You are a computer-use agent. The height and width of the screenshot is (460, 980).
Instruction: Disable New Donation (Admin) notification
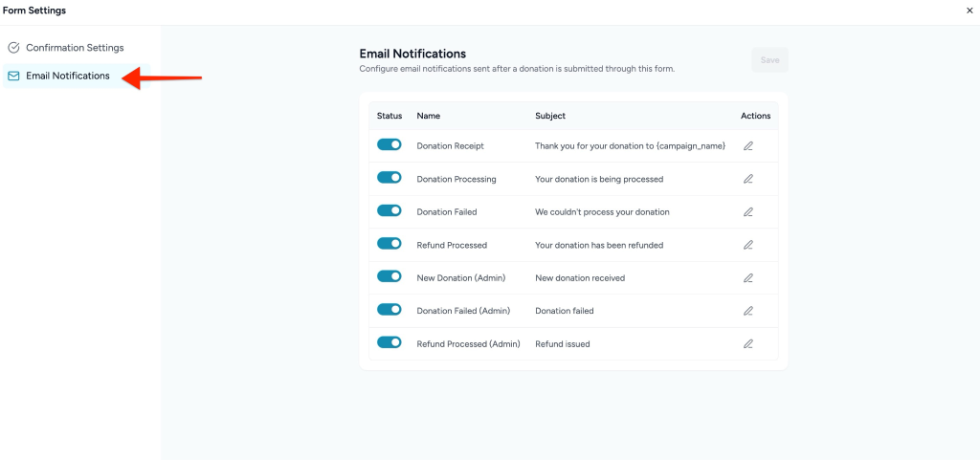(389, 276)
